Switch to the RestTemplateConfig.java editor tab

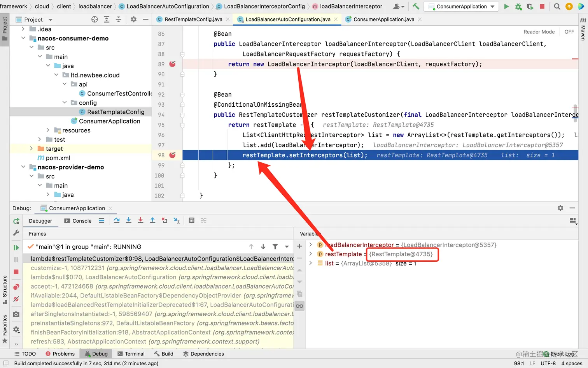[193, 19]
